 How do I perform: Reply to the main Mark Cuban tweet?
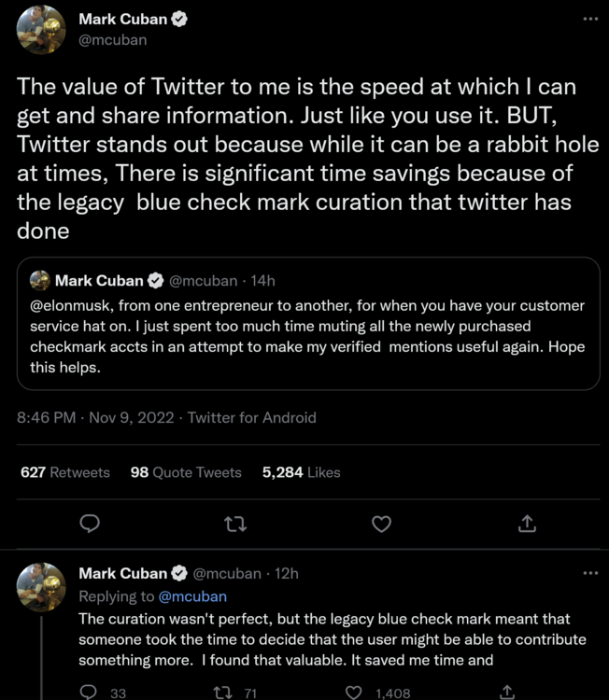coord(90,525)
